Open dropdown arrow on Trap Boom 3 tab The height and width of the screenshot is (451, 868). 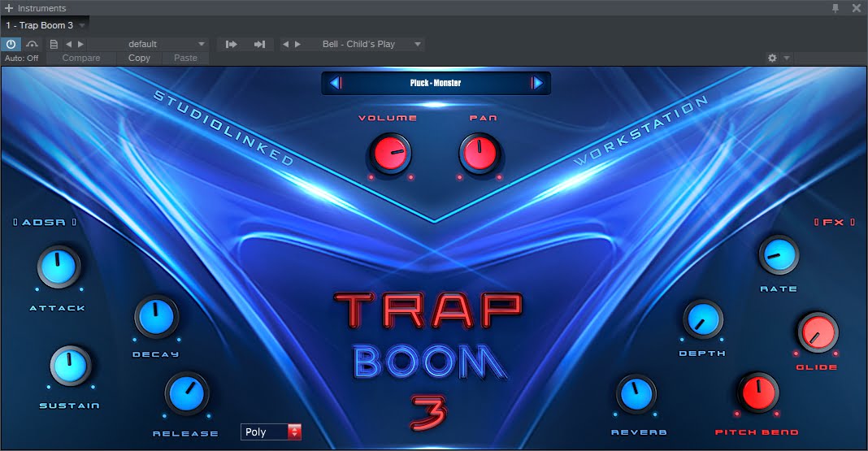pyautogui.click(x=82, y=25)
